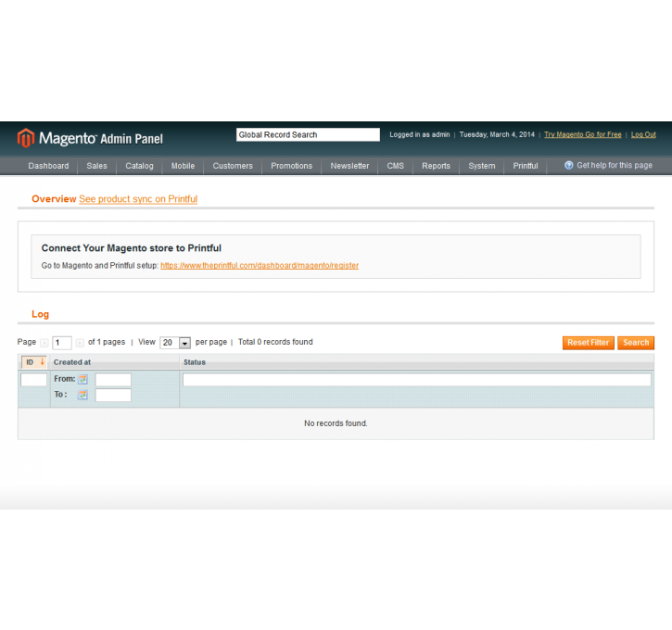Image resolution: width=672 pixels, height=630 pixels.
Task: Open the Reports menu
Action: [x=436, y=166]
